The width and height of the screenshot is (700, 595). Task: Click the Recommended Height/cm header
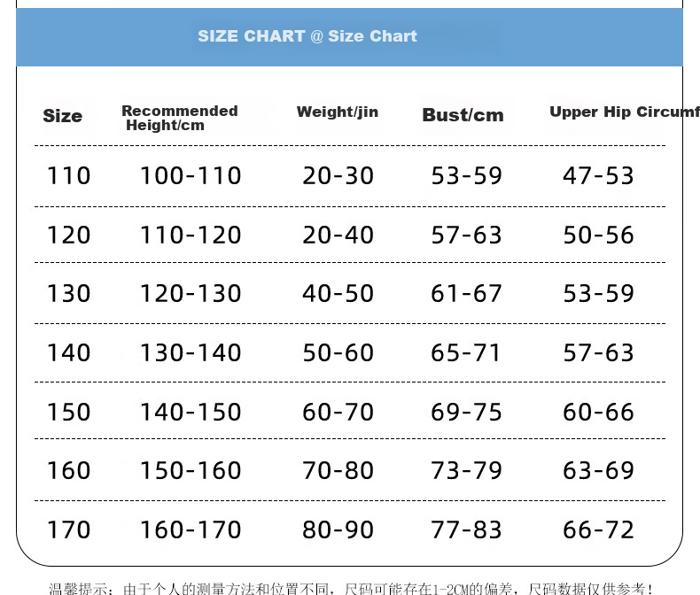[180, 118]
